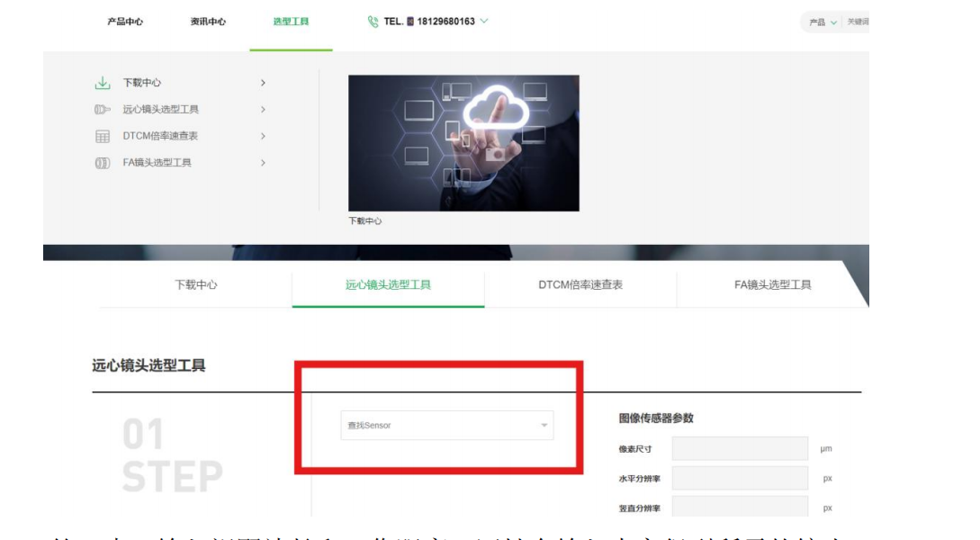
Task: Click the 像素尺寸 input field
Action: pyautogui.click(x=740, y=449)
